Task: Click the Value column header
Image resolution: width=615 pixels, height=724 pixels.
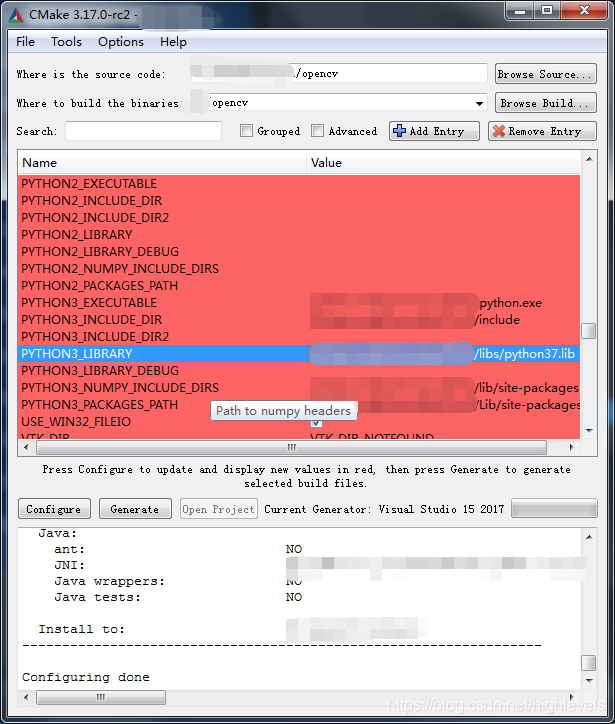Action: tap(443, 163)
